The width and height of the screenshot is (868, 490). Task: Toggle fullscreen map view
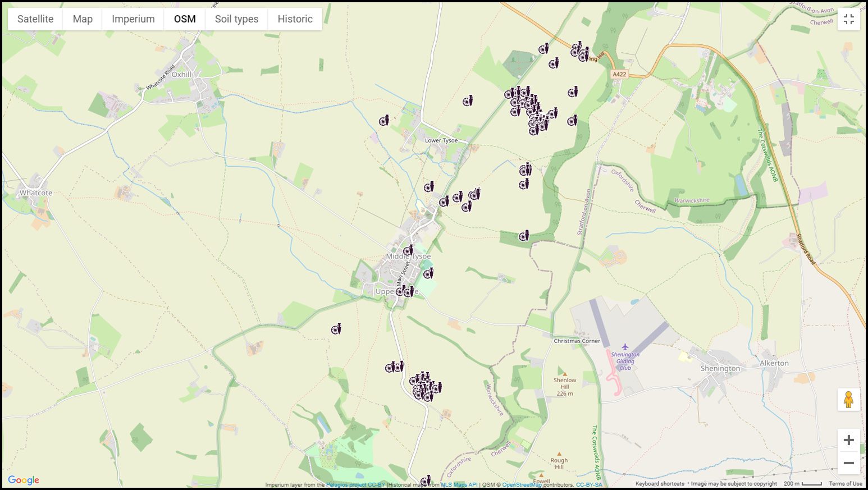point(849,19)
